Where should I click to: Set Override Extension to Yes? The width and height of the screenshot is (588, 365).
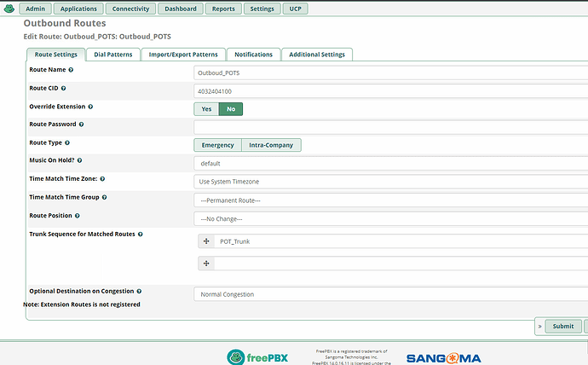click(206, 109)
